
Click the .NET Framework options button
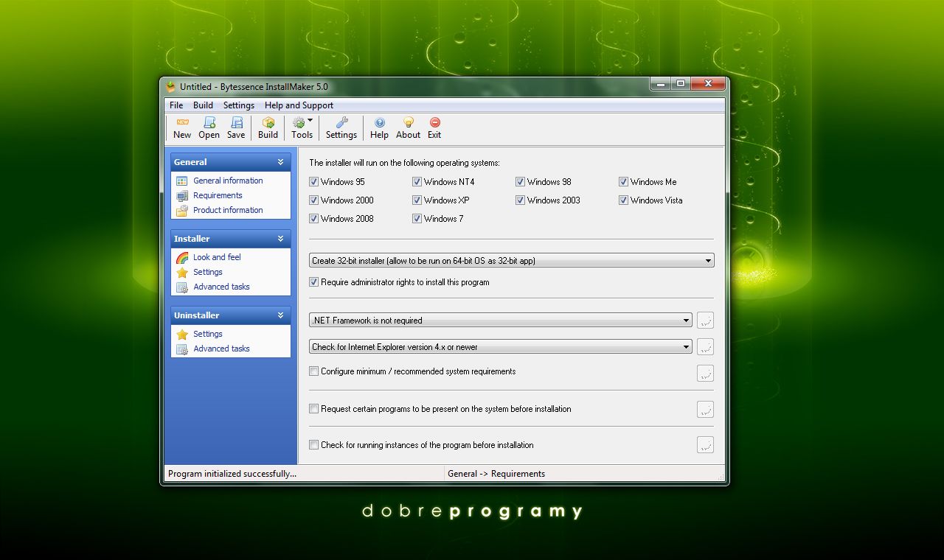coord(705,321)
